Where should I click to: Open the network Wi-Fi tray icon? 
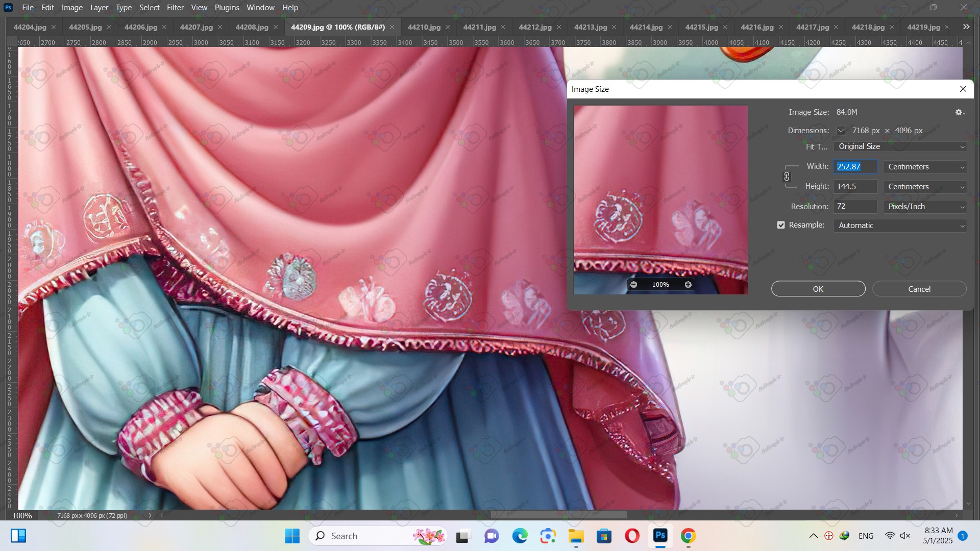(890, 536)
